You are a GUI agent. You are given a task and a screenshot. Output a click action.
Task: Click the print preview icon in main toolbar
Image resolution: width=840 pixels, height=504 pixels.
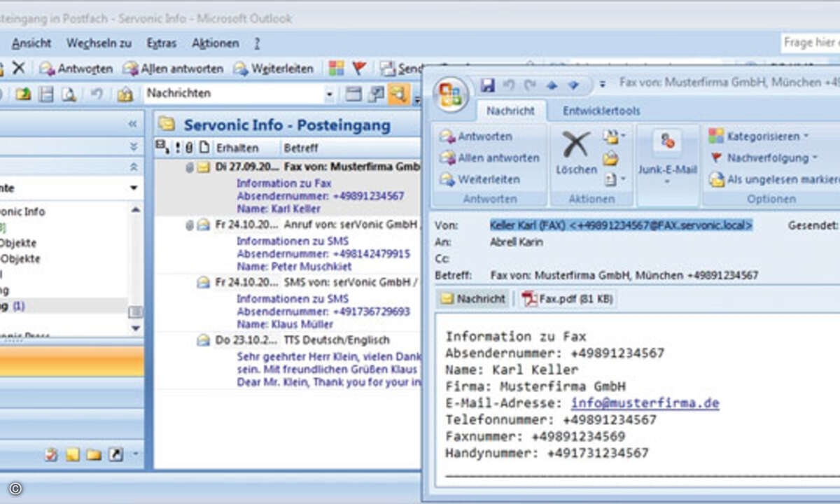click(x=69, y=94)
